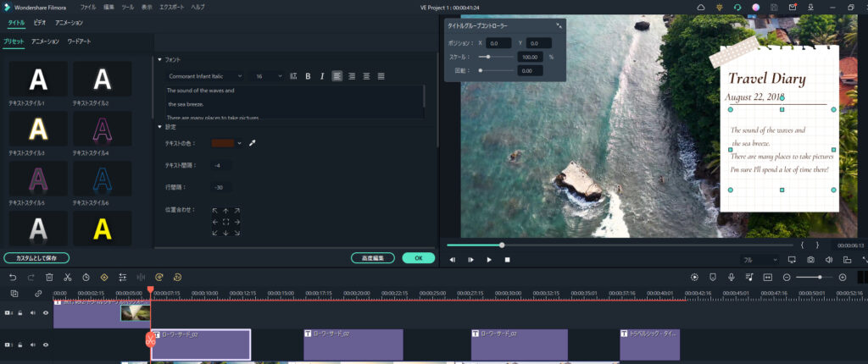This screenshot has height=364, width=868.
Task: Click zoom-to-fit timeline icon
Action: [x=768, y=277]
